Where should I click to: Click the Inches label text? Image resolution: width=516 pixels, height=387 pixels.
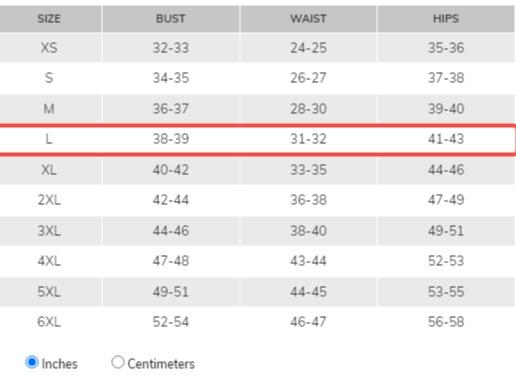point(59,364)
